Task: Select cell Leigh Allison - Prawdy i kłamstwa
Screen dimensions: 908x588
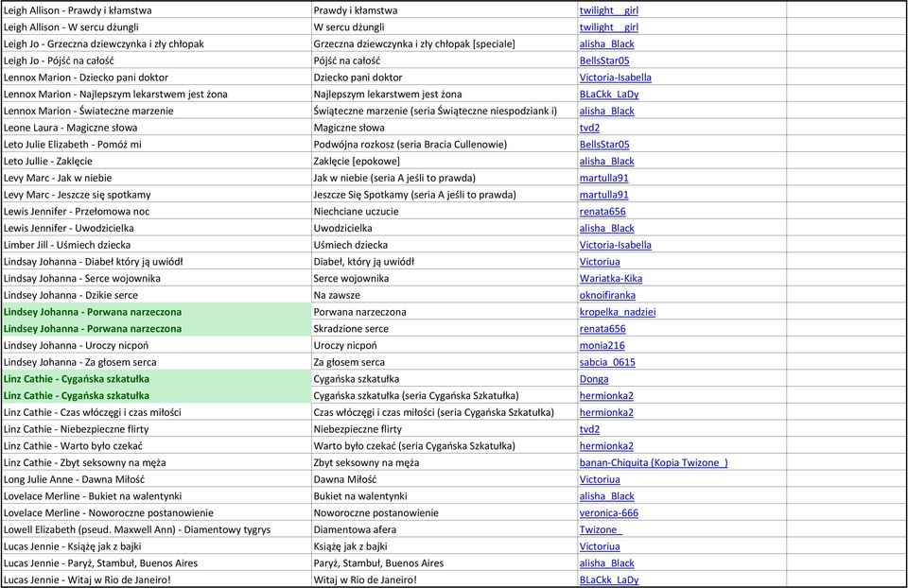Action: 156,10
